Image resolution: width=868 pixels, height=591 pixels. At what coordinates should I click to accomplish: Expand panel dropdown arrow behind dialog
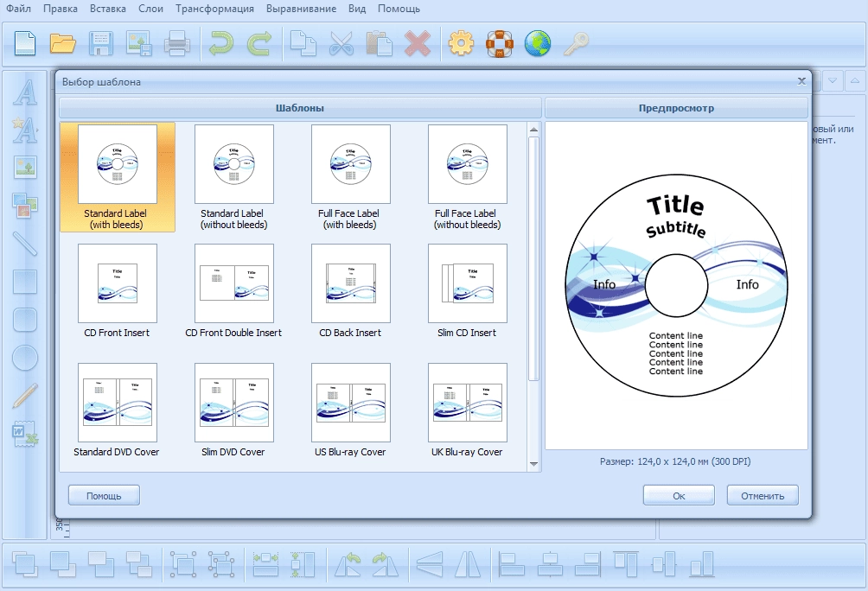click(833, 81)
